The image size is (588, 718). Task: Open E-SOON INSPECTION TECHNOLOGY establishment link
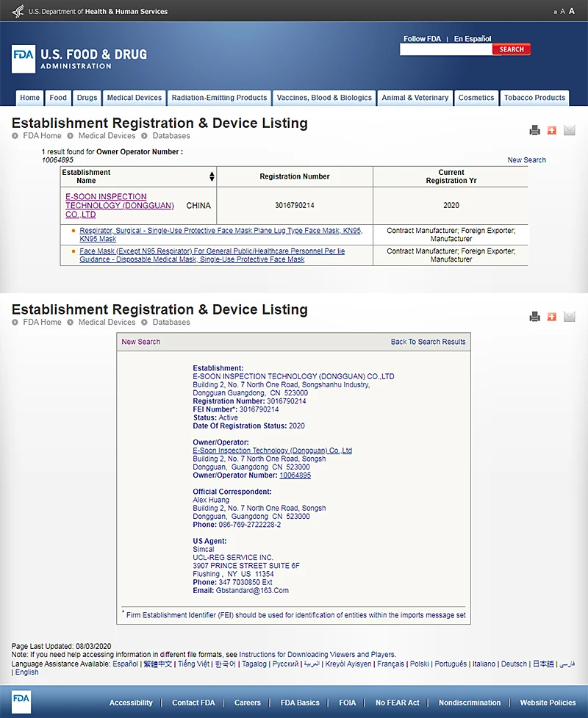click(x=120, y=205)
